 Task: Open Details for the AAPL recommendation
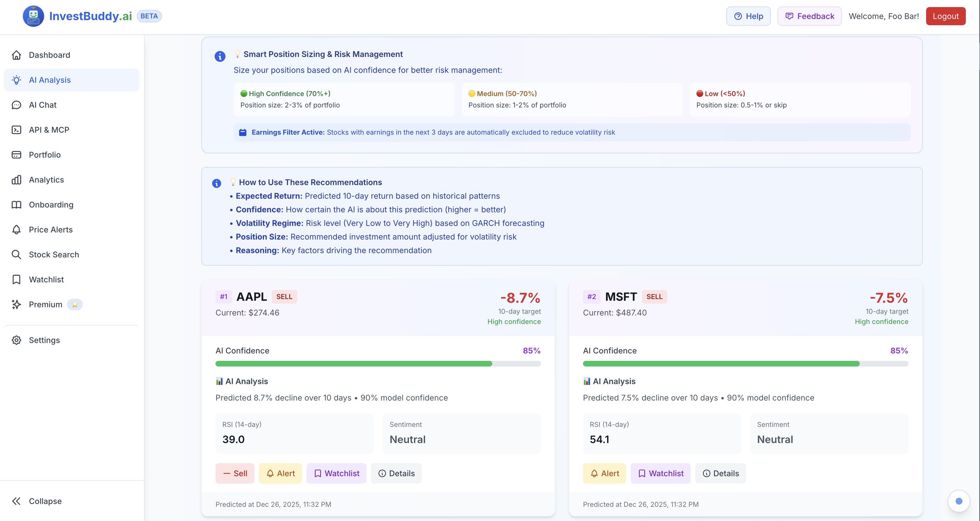[396, 473]
